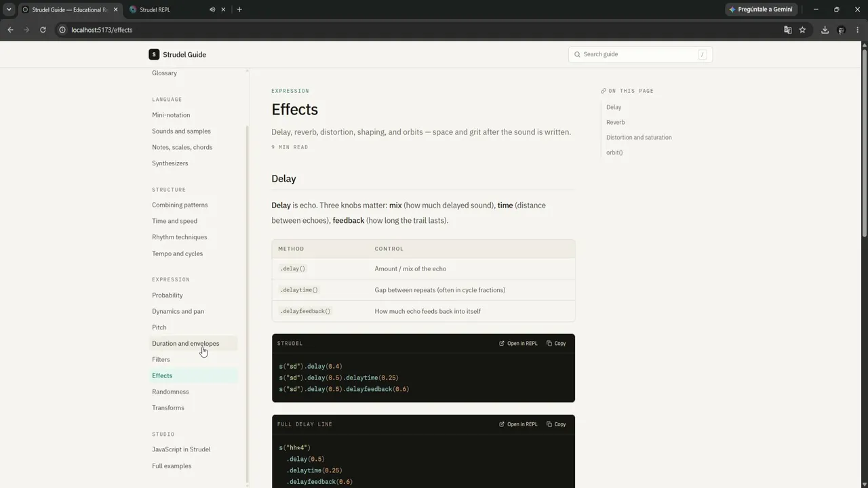868x488 pixels.
Task: Click the .delay() table cell
Action: 293,268
